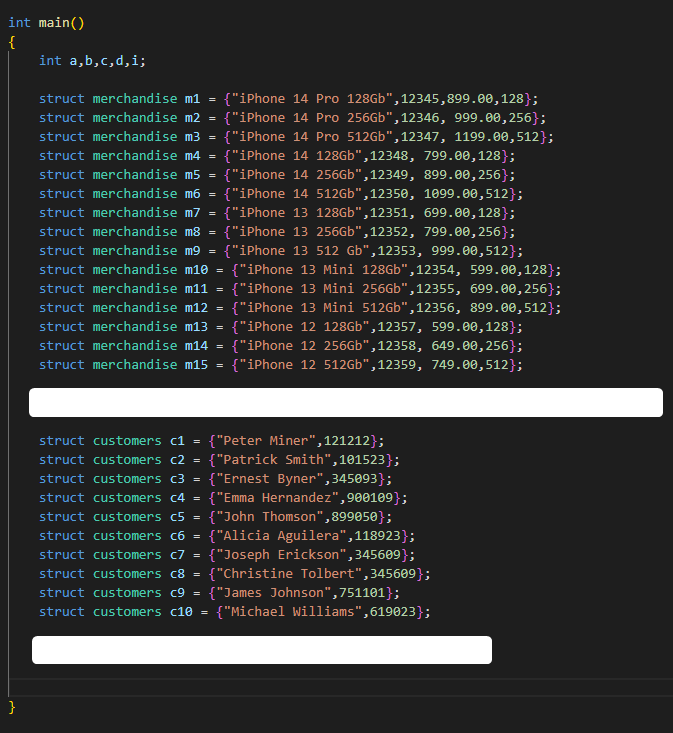The height and width of the screenshot is (733, 673).
Task: Click price 1099.00 on m6 line
Action: tap(451, 194)
